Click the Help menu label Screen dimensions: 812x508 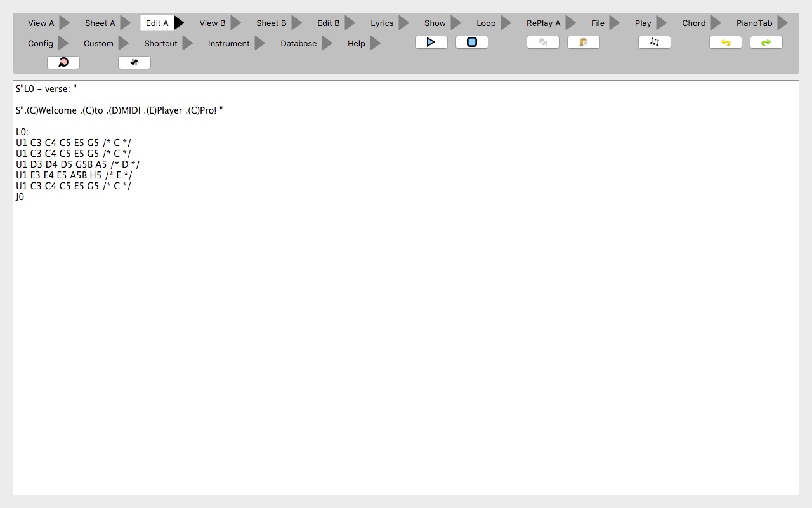point(356,44)
